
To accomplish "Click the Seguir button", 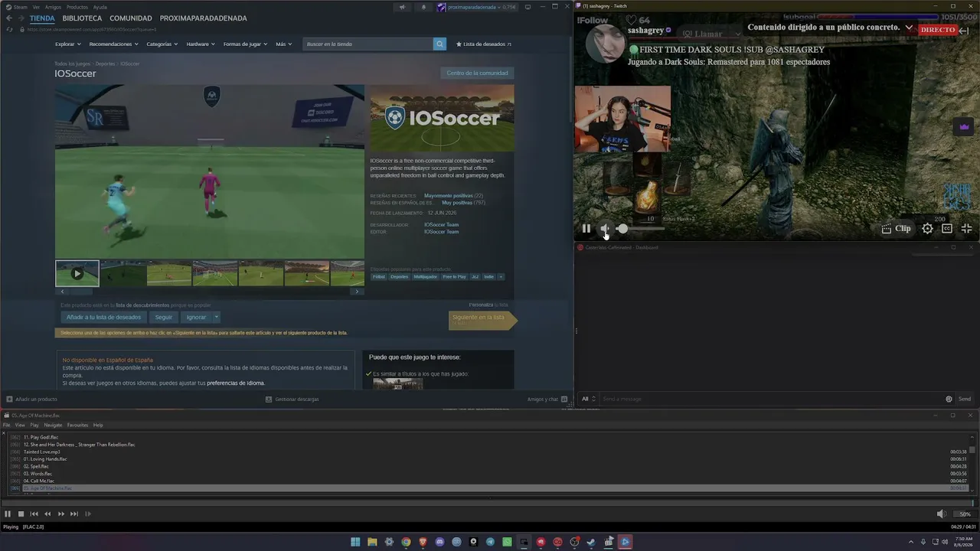I will pyautogui.click(x=164, y=317).
